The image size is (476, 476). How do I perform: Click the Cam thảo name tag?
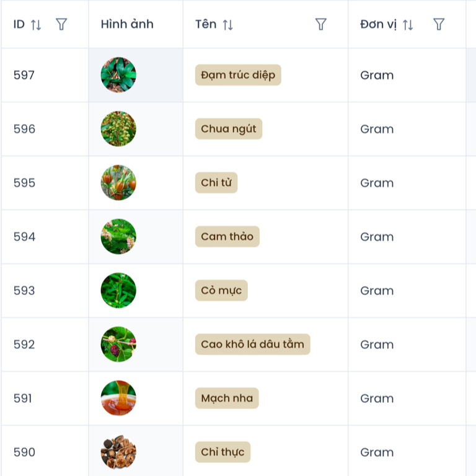[227, 237]
